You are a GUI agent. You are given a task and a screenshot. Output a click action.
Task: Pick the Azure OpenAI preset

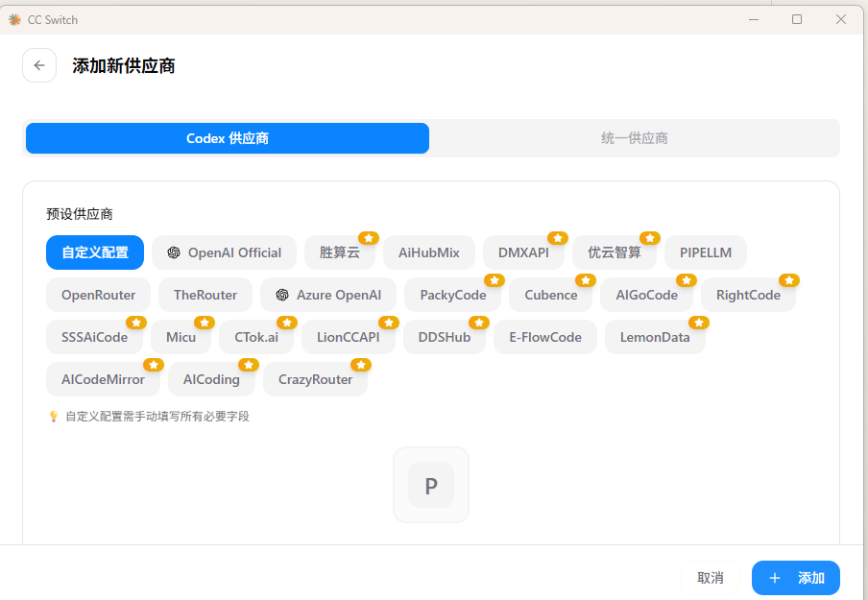click(x=328, y=295)
